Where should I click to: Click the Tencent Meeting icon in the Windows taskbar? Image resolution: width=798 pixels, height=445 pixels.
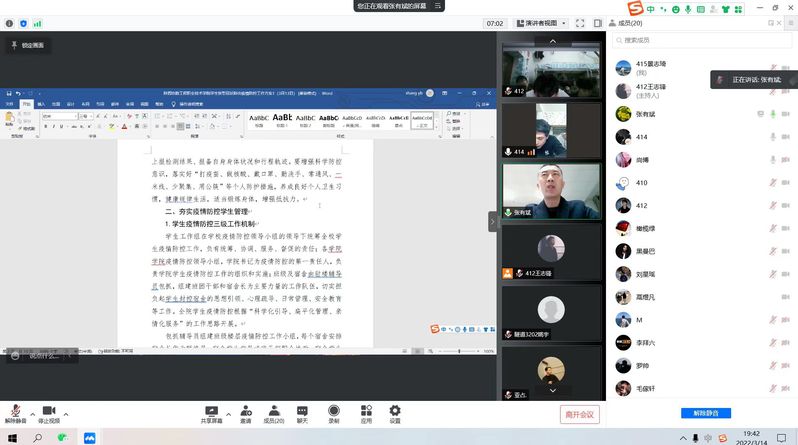click(89, 437)
